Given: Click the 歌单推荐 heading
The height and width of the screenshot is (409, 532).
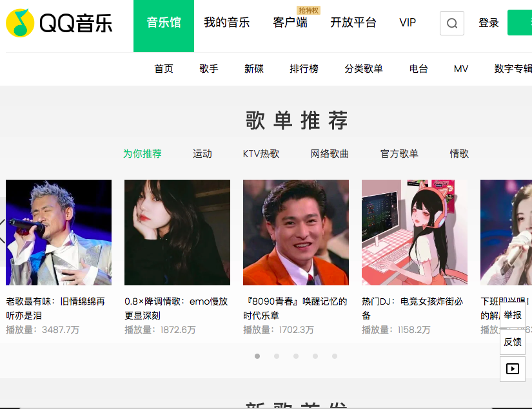Looking at the screenshot, I should (297, 120).
